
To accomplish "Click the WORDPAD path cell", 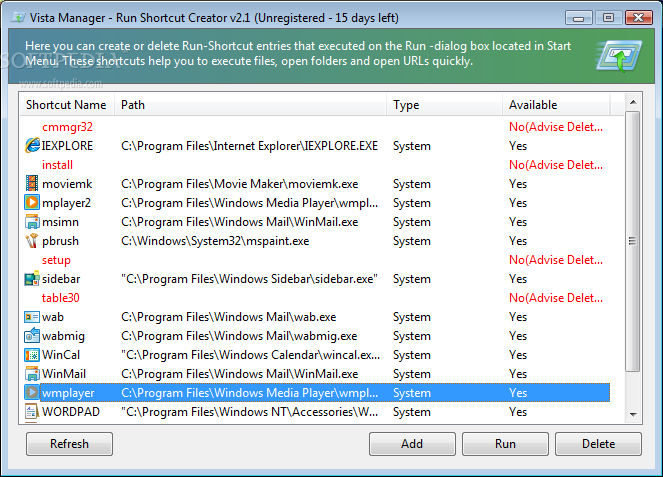I will click(x=249, y=412).
